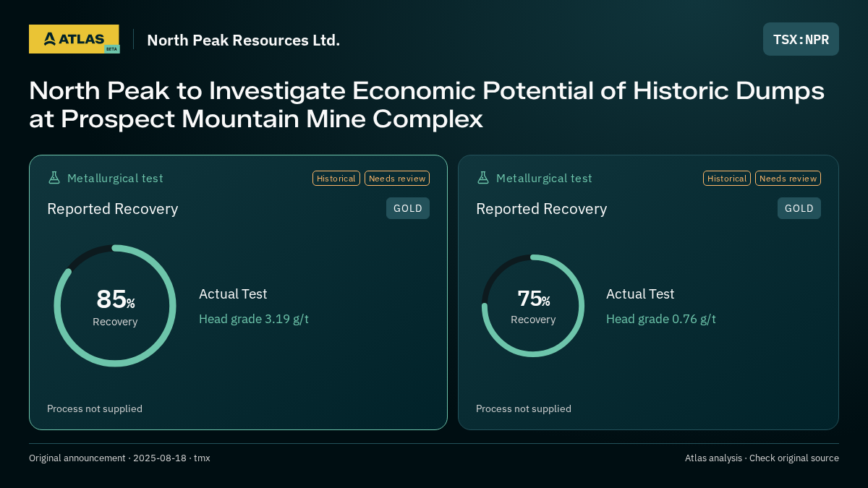Click the Historical tag on the 0.76 g/t card
Screen dimensions: 868x488
click(727, 179)
